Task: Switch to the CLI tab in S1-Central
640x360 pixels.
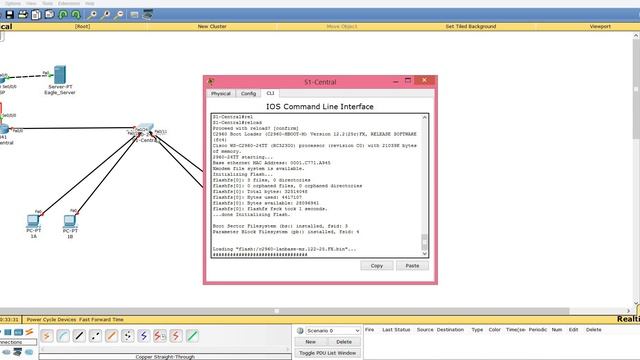Action: coord(270,93)
